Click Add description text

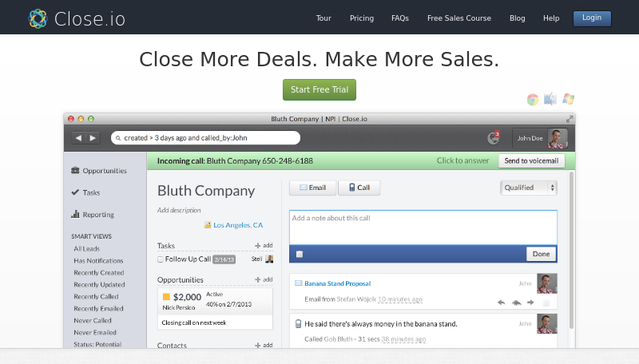179,210
